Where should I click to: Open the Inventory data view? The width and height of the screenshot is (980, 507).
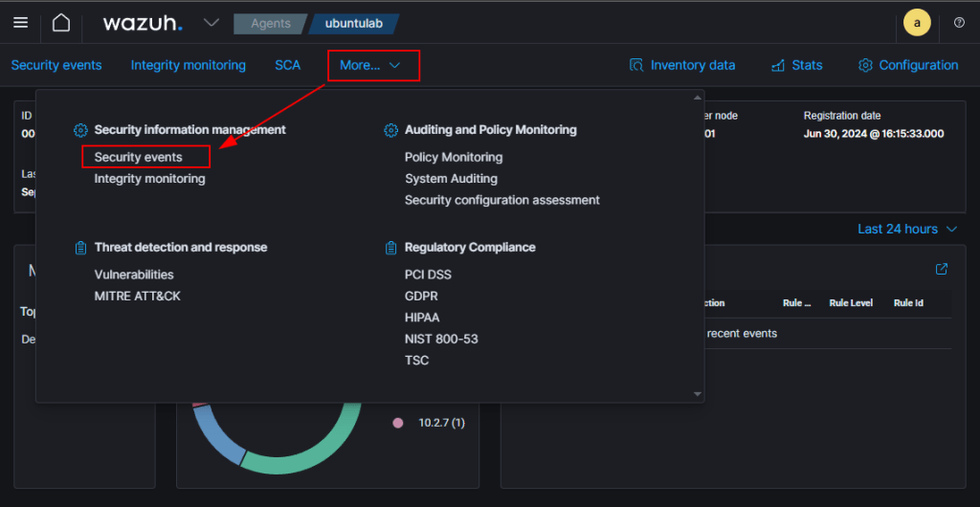682,65
